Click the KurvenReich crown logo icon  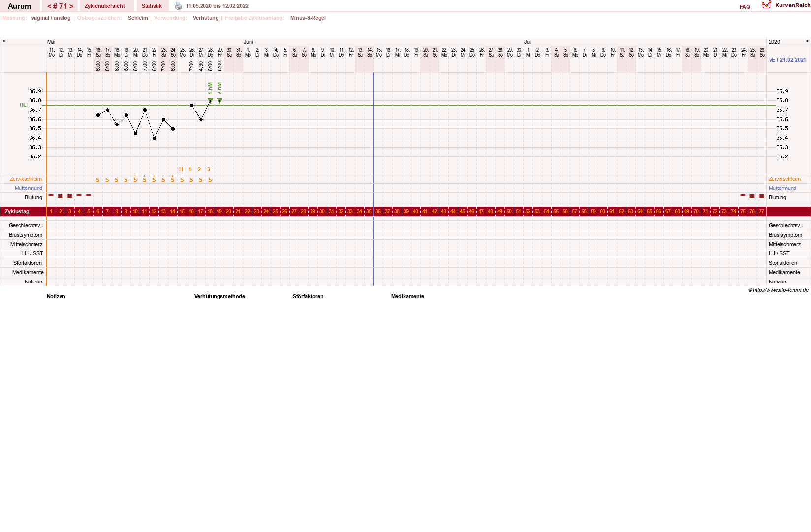[x=766, y=5]
